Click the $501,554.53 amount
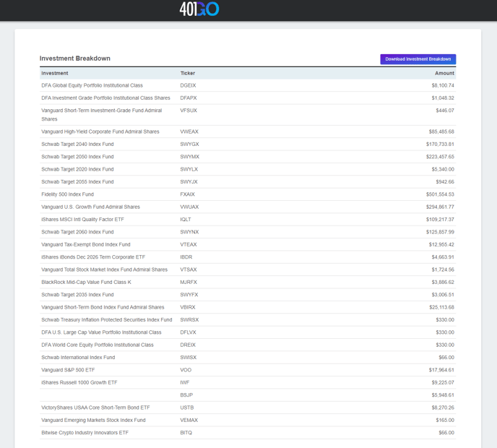This screenshot has width=497, height=448. (440, 194)
